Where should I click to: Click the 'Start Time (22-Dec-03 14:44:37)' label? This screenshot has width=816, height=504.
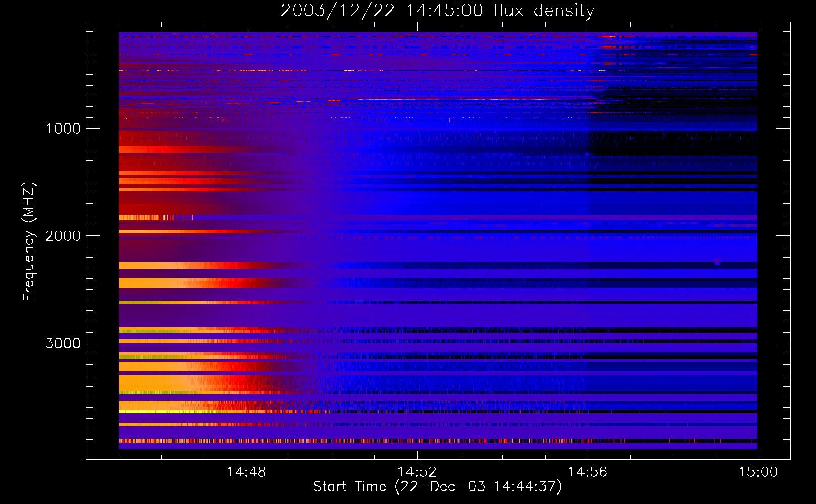pyautogui.click(x=437, y=487)
